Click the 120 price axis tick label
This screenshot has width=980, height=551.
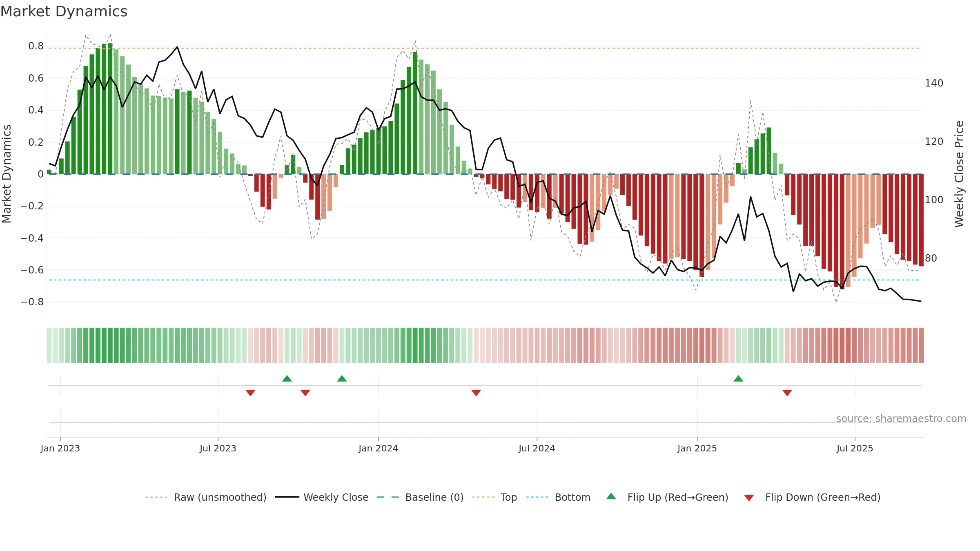(x=934, y=142)
